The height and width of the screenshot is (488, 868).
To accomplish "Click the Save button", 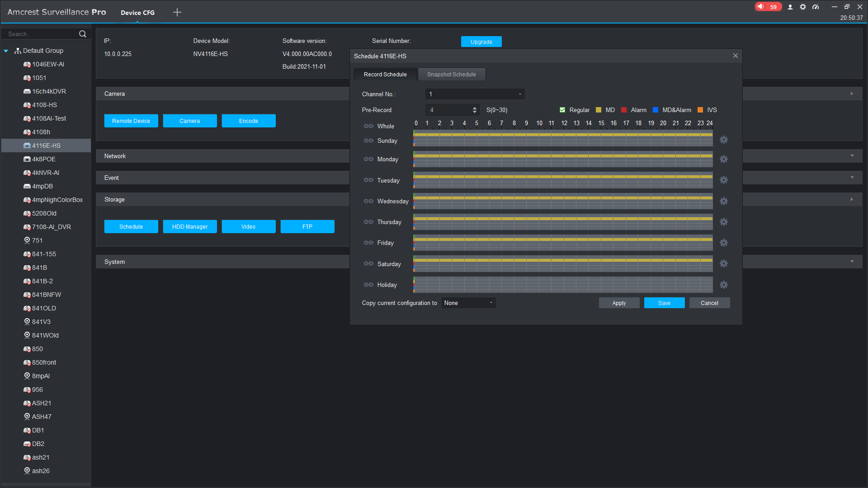I will click(x=665, y=303).
